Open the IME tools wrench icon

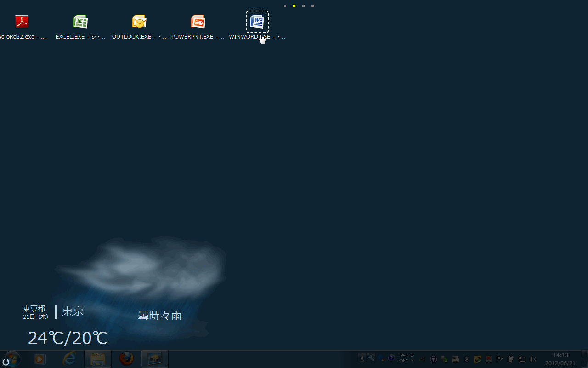point(371,358)
